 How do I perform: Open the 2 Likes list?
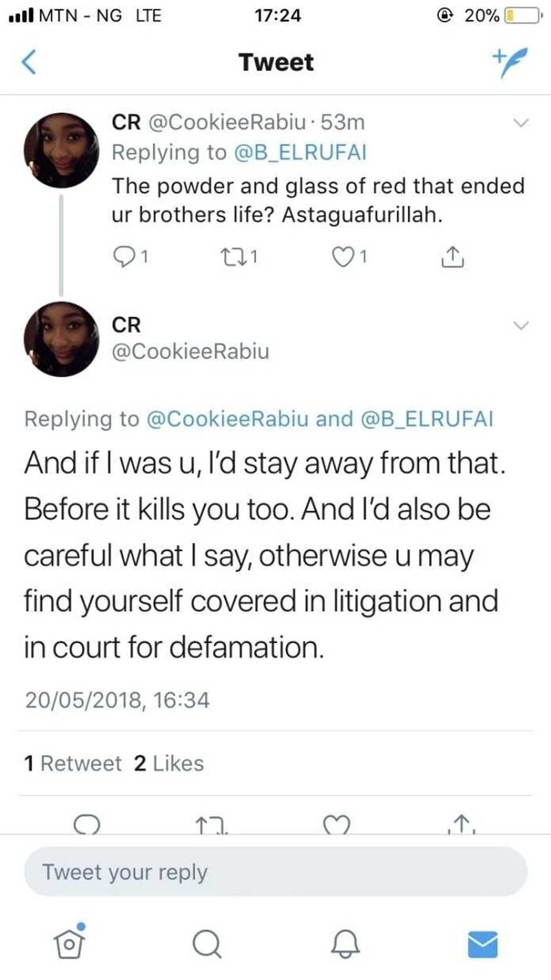click(x=168, y=763)
